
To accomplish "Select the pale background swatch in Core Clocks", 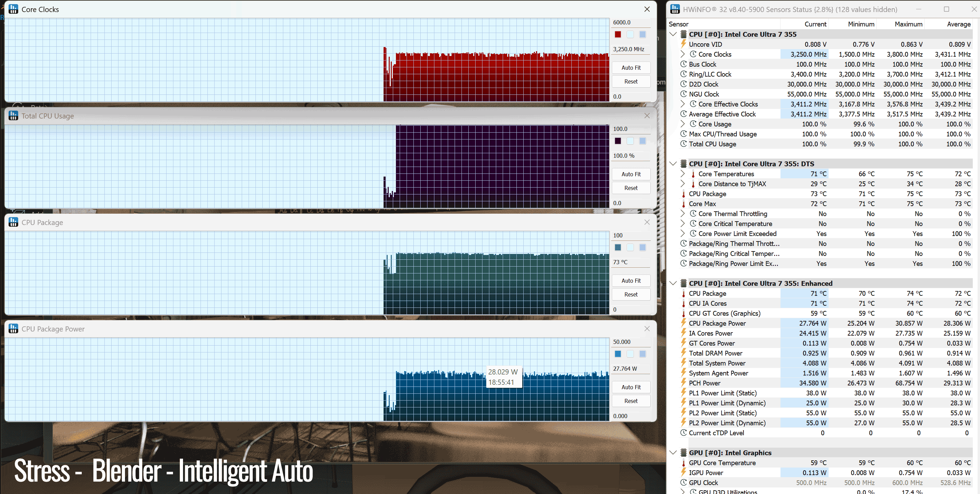I will click(630, 34).
